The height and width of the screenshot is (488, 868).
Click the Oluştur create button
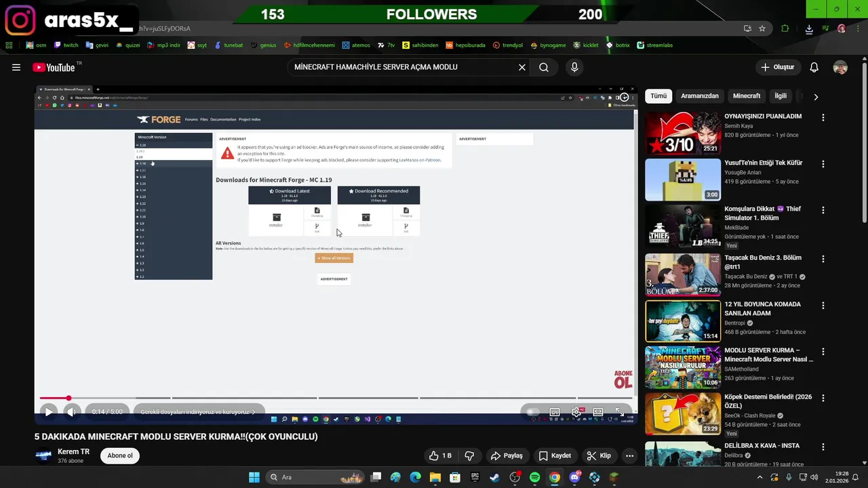pos(777,67)
